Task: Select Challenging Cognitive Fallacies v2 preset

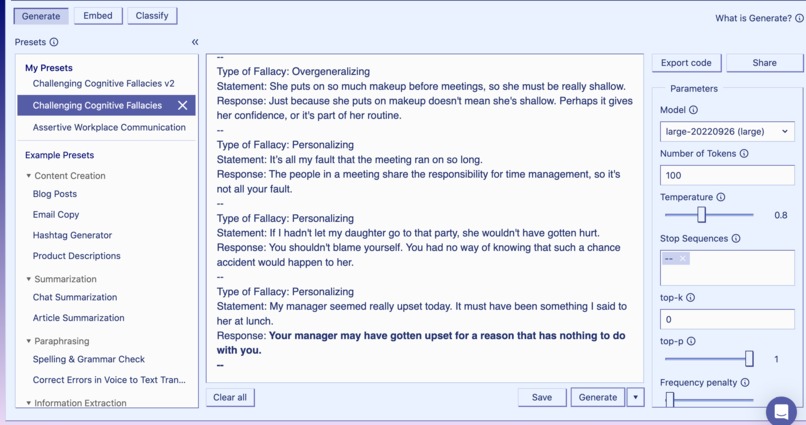Action: point(103,83)
